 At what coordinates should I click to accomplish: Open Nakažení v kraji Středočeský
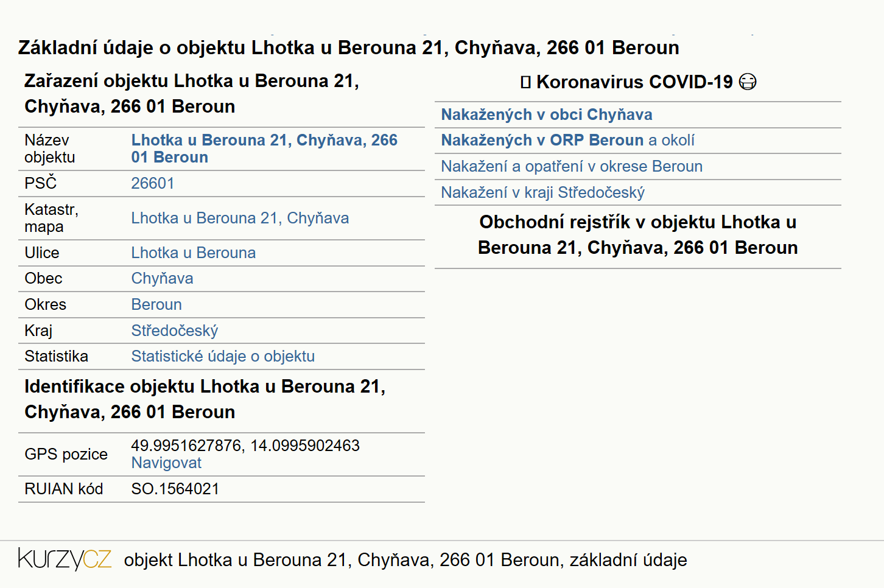542,192
